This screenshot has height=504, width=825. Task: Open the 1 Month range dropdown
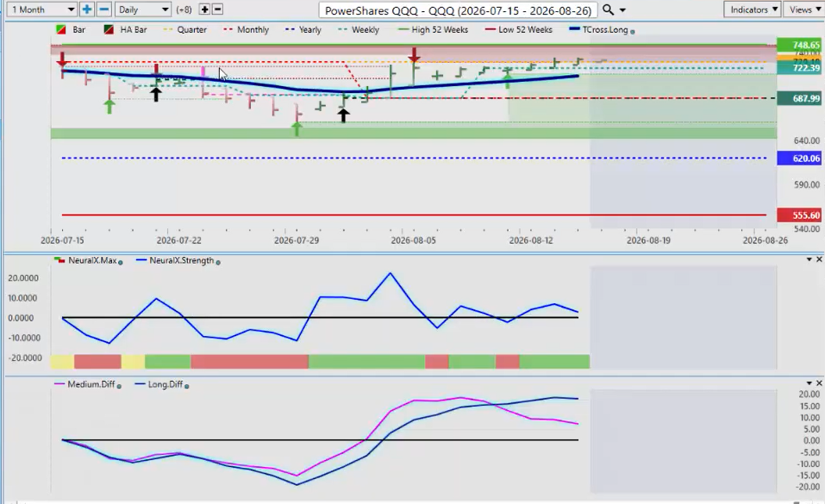coord(43,9)
